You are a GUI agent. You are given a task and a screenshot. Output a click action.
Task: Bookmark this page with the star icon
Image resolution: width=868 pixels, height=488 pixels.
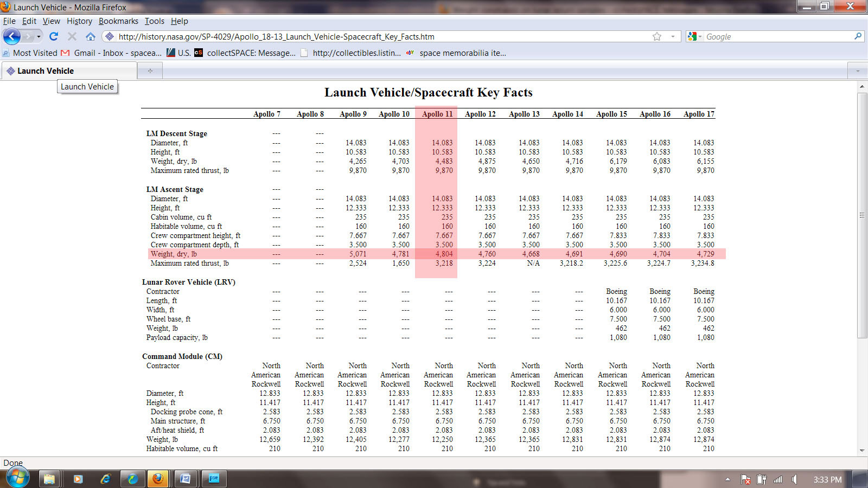pyautogui.click(x=657, y=36)
